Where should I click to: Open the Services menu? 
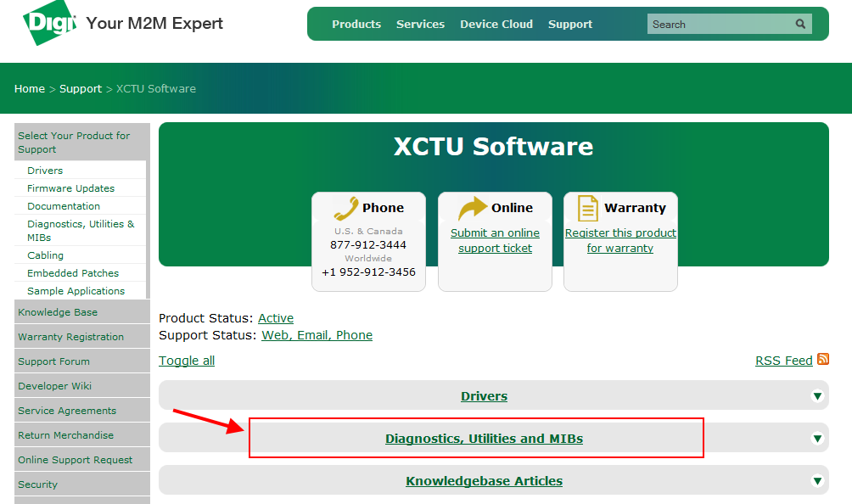(x=421, y=24)
